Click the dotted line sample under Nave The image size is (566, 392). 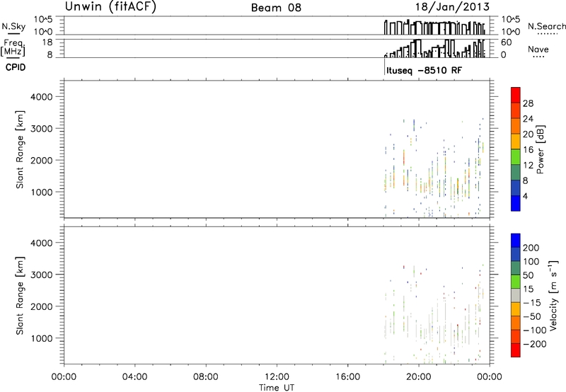click(x=538, y=57)
